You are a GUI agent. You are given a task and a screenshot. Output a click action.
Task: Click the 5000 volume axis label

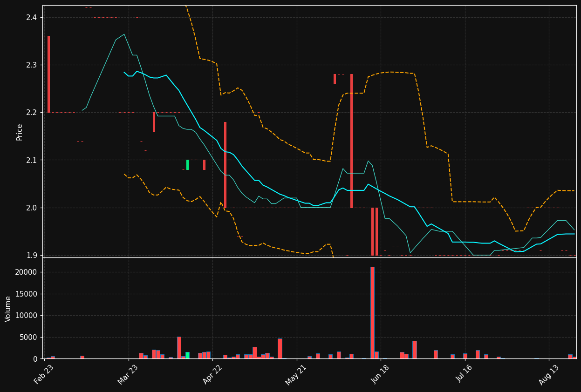[x=28, y=337]
